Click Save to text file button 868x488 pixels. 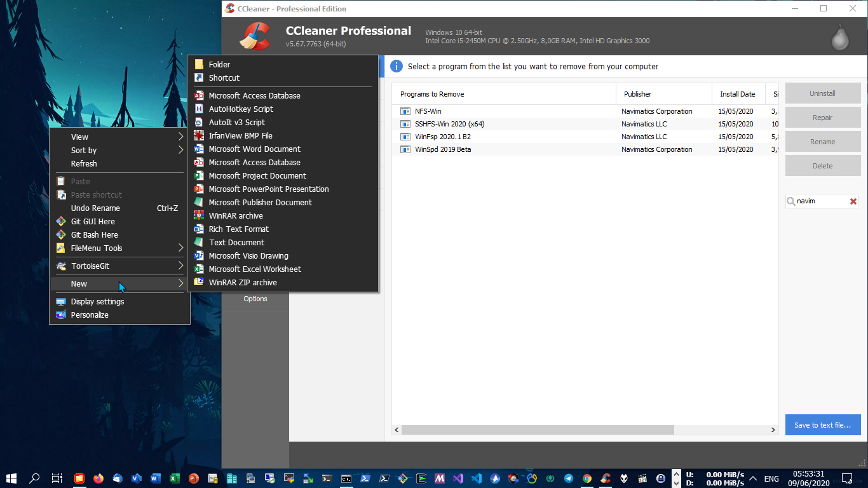coord(823,425)
